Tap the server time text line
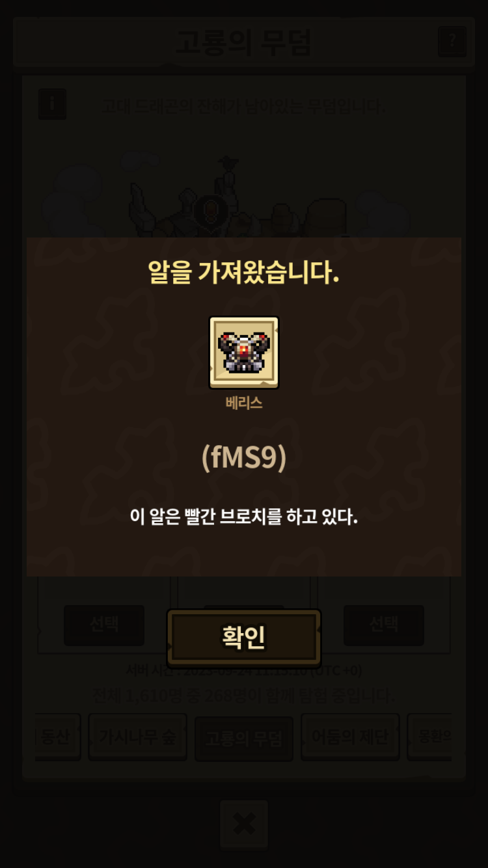 pyautogui.click(x=244, y=670)
